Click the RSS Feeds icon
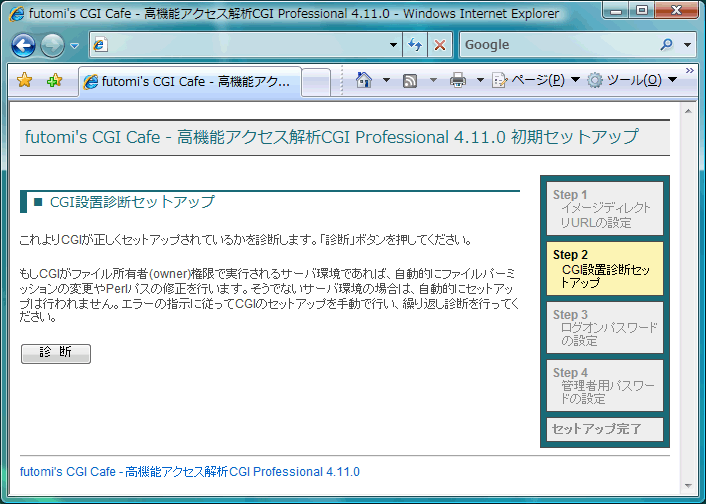This screenshot has width=706, height=504. point(410,81)
